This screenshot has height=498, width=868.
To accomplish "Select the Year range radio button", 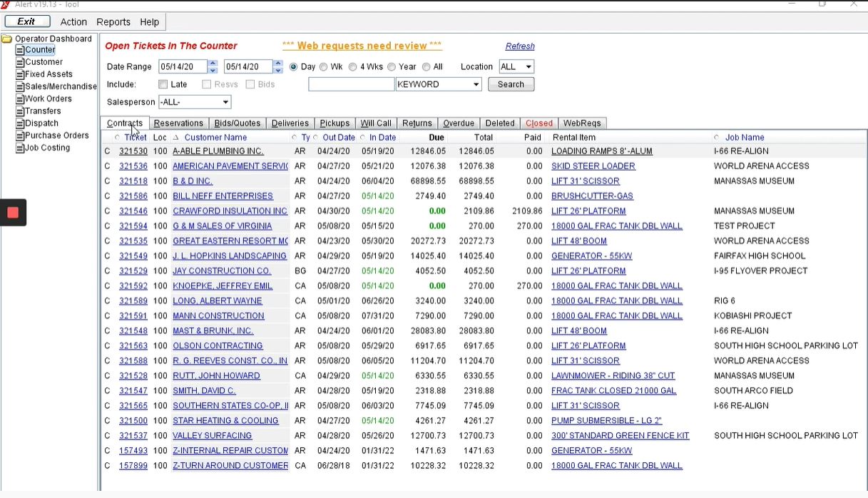I will pos(392,67).
